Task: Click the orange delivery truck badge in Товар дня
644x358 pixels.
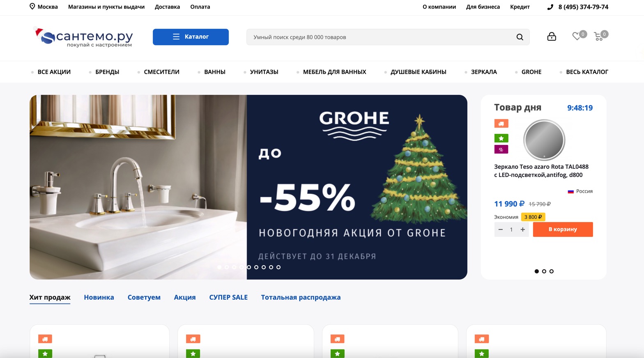Action: coord(501,123)
